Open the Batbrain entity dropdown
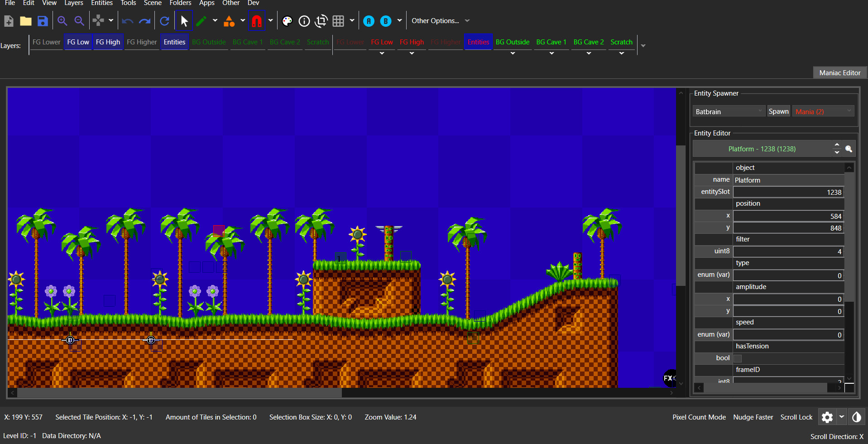This screenshot has width=868, height=444. pos(729,111)
